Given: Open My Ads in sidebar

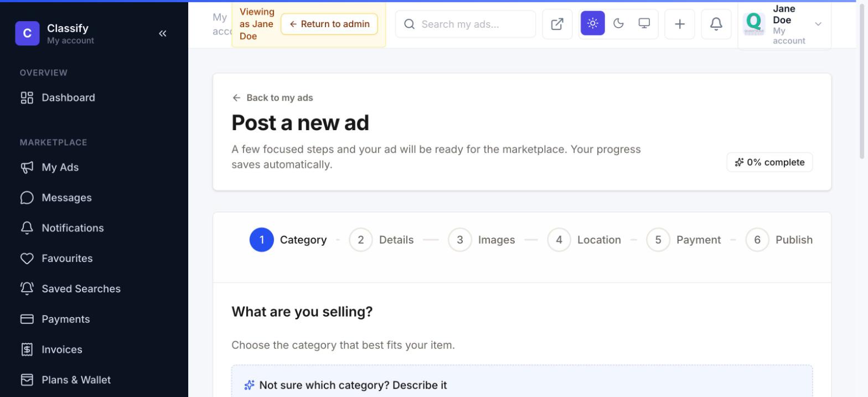Looking at the screenshot, I should (x=94, y=167).
